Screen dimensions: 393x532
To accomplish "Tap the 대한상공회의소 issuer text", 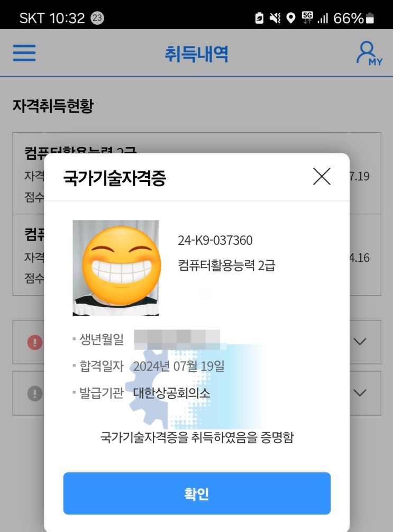I will coord(172,393).
